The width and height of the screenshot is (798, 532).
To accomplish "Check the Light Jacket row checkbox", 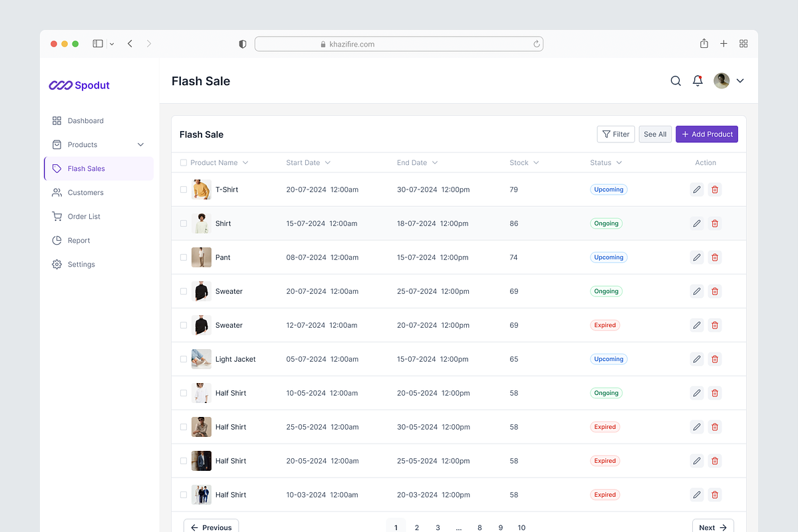I will click(x=184, y=359).
